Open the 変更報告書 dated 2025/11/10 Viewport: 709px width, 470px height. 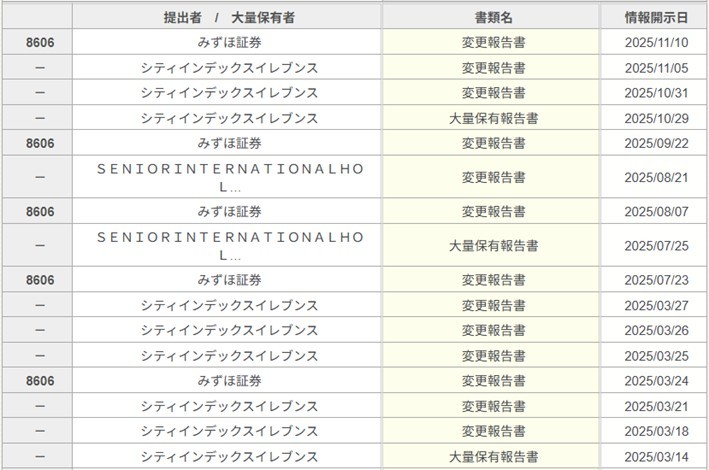[493, 43]
